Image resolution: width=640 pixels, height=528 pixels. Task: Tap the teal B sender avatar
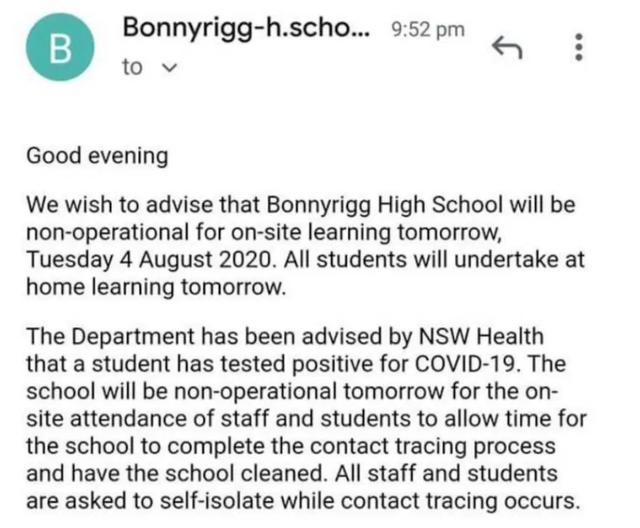60,47
